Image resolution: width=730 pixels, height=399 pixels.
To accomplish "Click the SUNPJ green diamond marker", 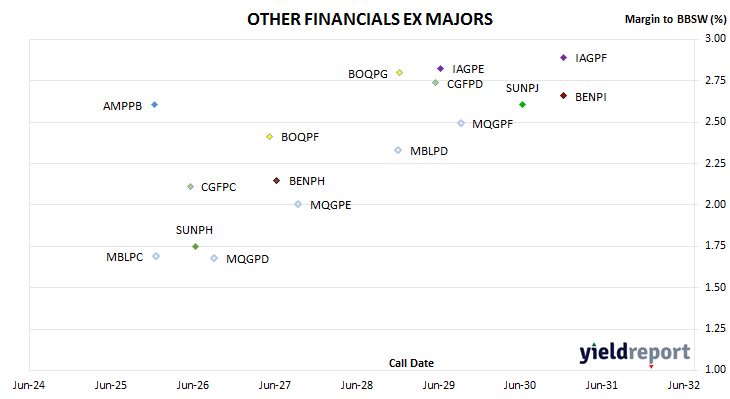I will (522, 105).
